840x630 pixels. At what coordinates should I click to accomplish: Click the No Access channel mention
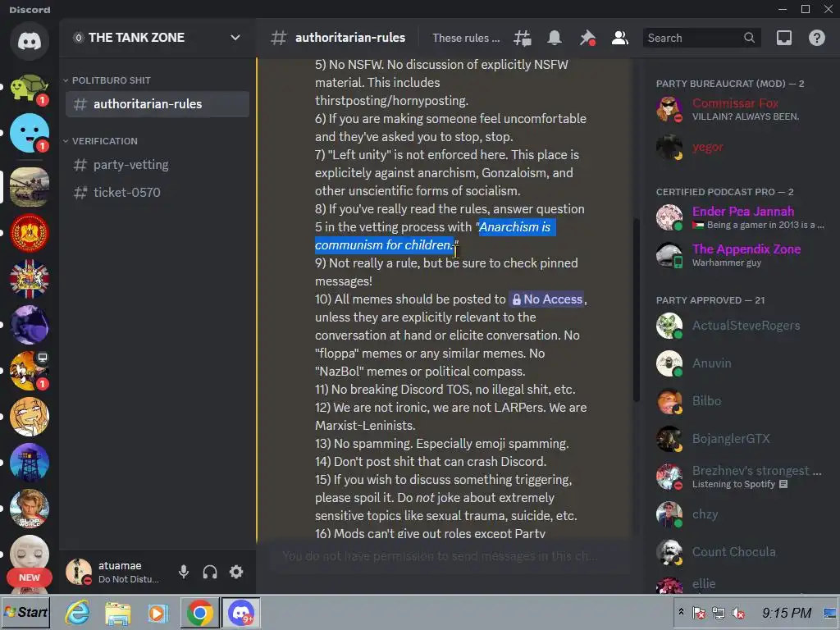(546, 299)
